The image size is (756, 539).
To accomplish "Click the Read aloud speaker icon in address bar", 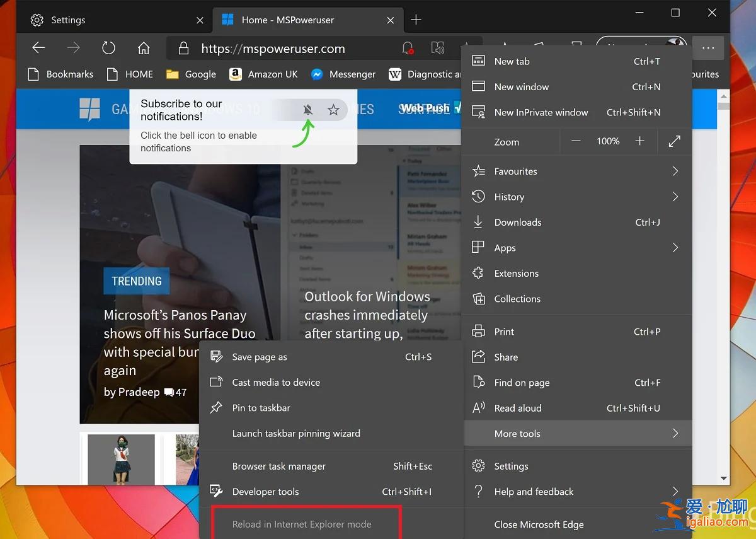I will tap(437, 48).
